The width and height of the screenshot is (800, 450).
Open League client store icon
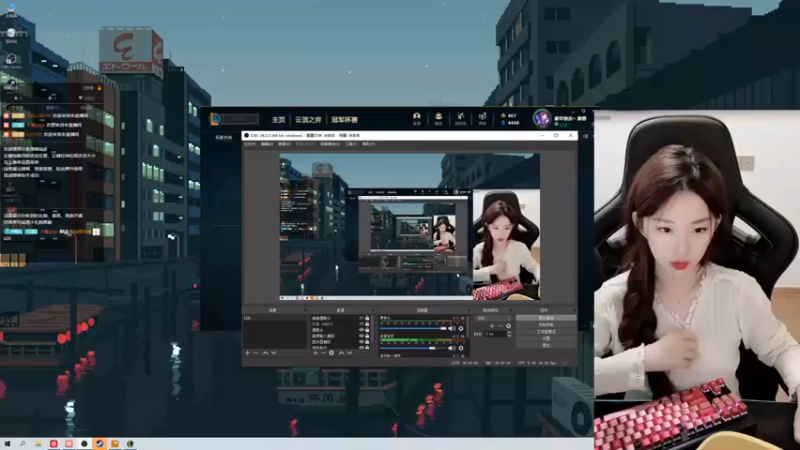pyautogui.click(x=482, y=118)
